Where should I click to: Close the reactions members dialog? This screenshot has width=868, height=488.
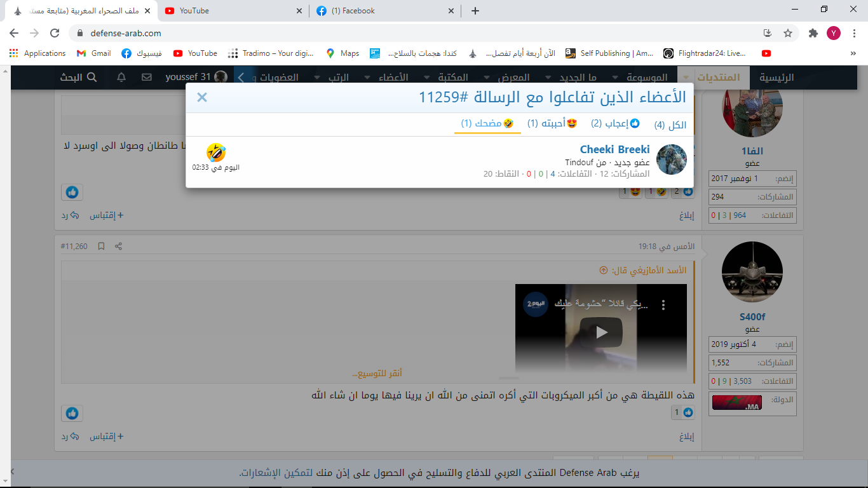(x=202, y=97)
